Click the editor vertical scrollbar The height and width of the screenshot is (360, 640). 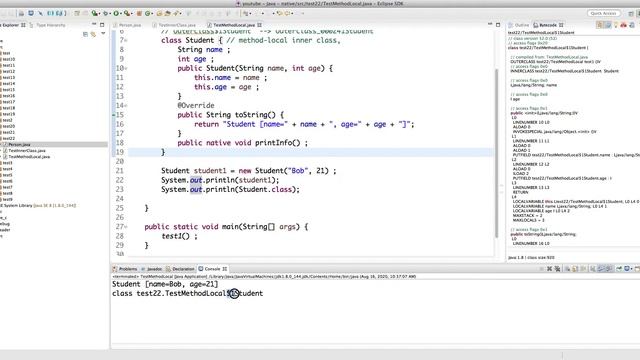coord(496,153)
